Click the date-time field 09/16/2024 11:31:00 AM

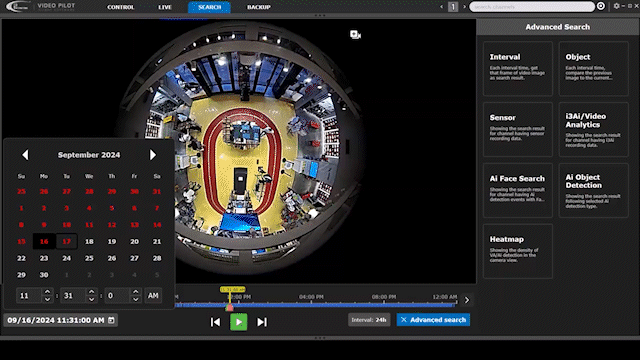(60, 320)
